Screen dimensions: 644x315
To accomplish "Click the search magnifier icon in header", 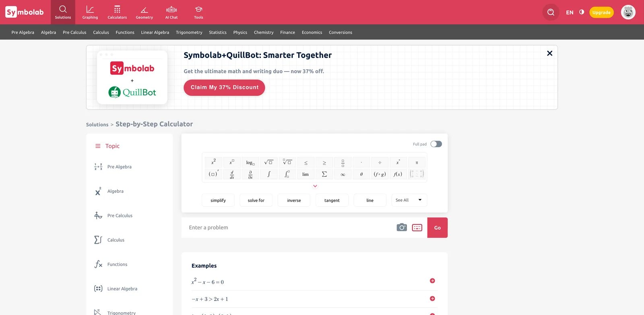I will point(551,12).
